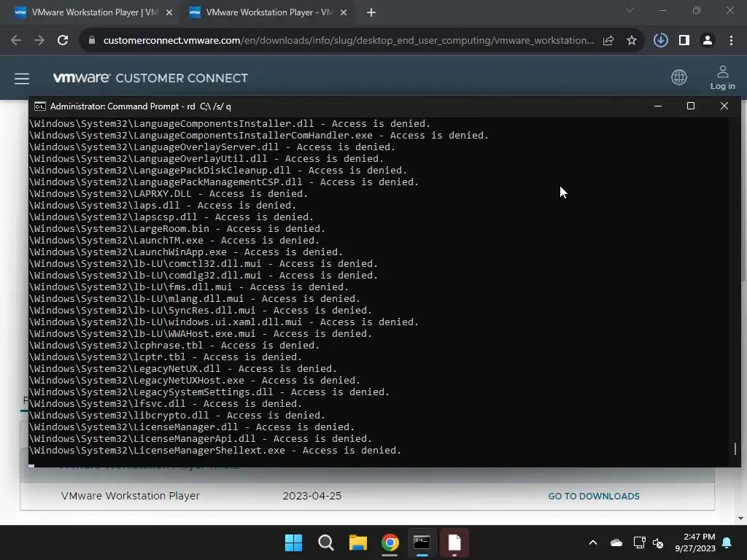Click the lfsvc.dll output line
Screen dimensions: 747x560
point(166,404)
